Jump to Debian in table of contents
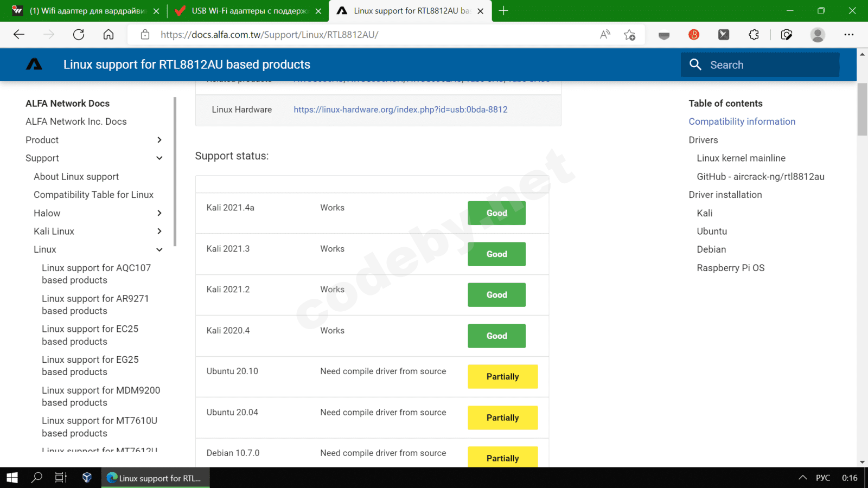The image size is (868, 488). (x=711, y=249)
